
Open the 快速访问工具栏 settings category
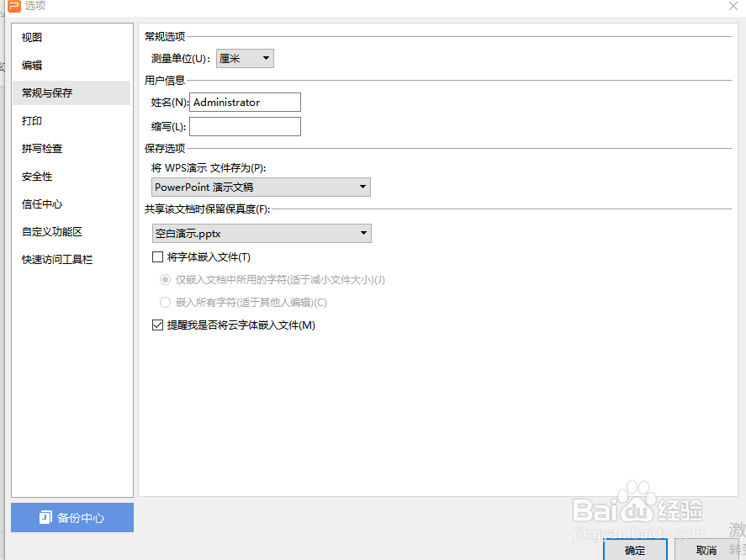point(71,259)
